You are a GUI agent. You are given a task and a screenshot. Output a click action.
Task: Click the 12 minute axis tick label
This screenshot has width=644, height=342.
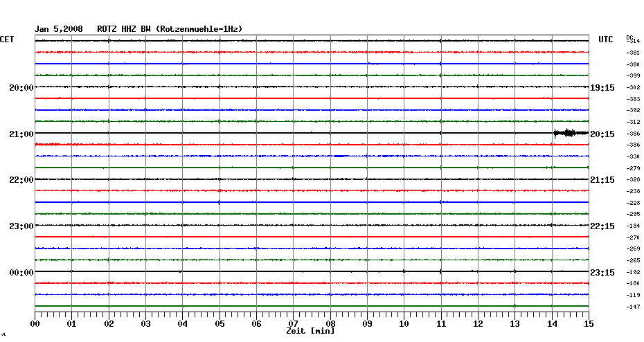(478, 324)
